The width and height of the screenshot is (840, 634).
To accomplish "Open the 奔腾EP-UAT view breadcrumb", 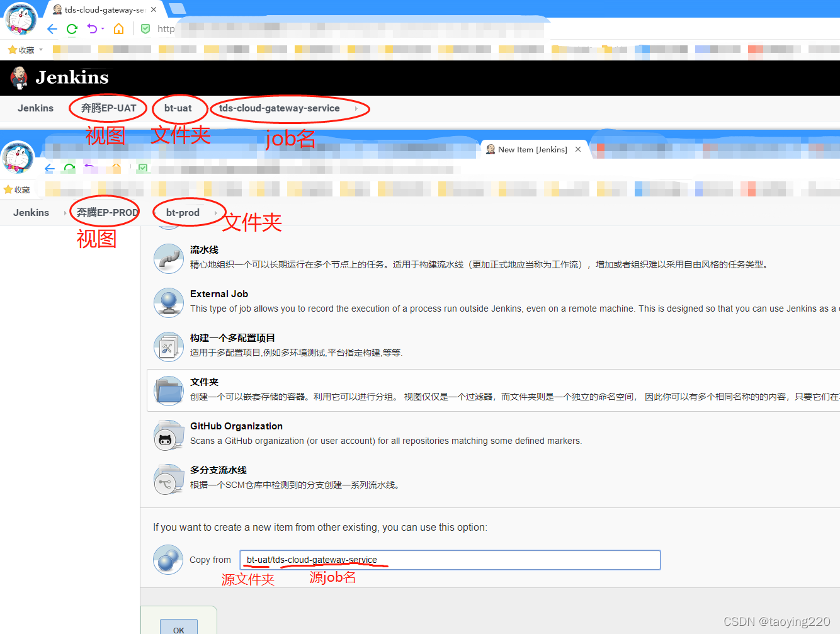I will (x=108, y=108).
